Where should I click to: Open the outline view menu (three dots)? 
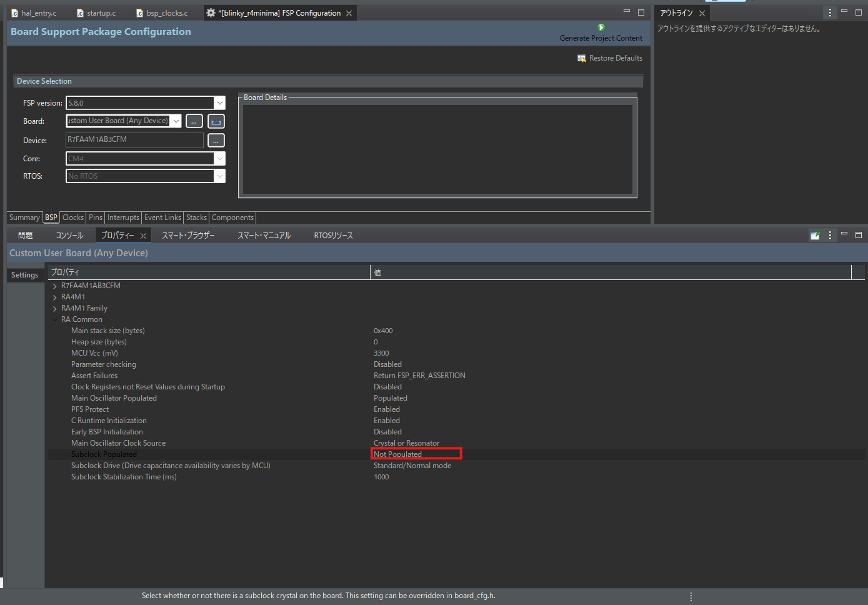point(830,12)
